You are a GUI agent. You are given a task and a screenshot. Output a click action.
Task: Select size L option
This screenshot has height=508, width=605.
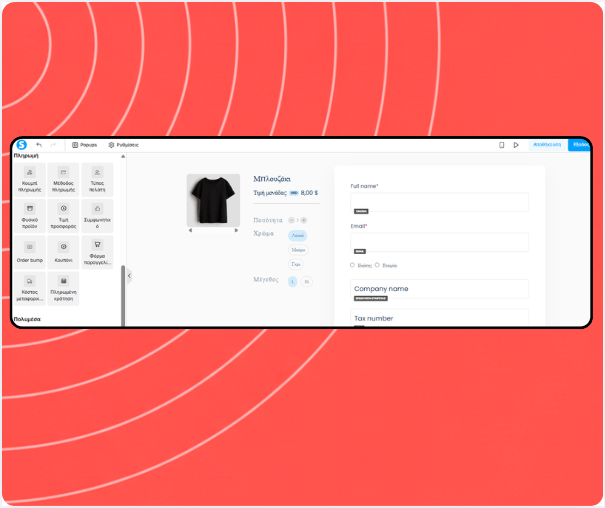coord(292,282)
